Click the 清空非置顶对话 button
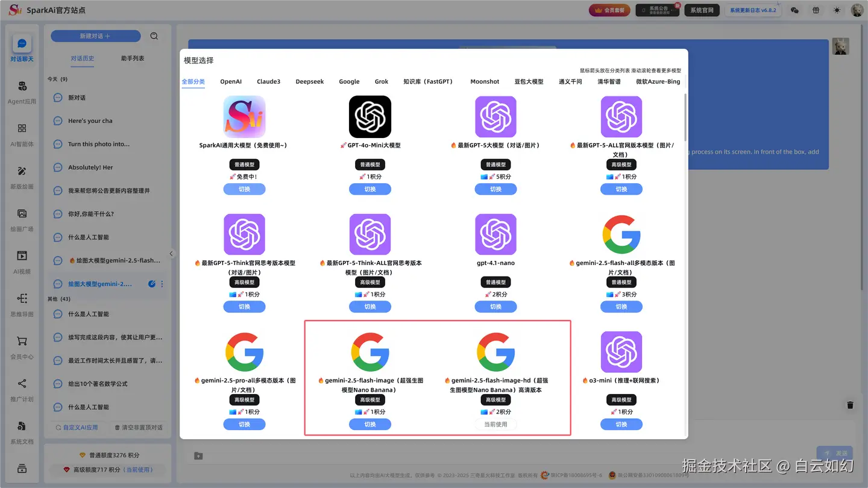868x488 pixels. (139, 427)
